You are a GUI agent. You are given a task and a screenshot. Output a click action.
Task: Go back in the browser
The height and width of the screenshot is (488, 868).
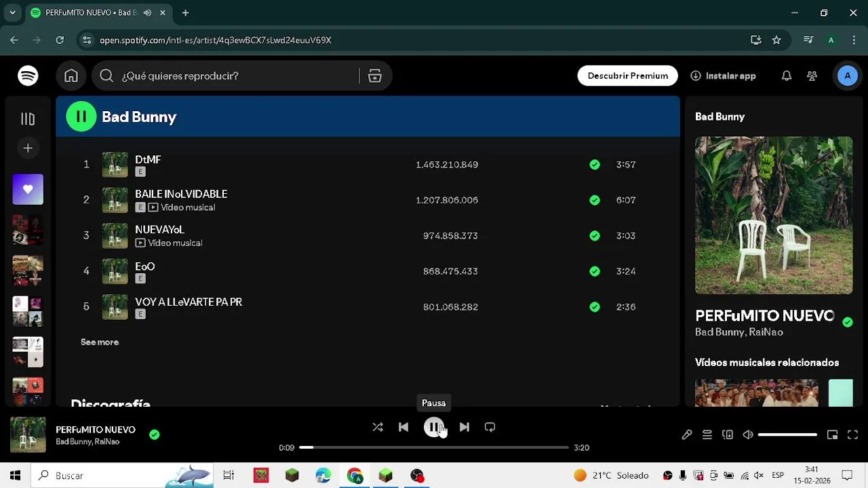[x=14, y=40]
